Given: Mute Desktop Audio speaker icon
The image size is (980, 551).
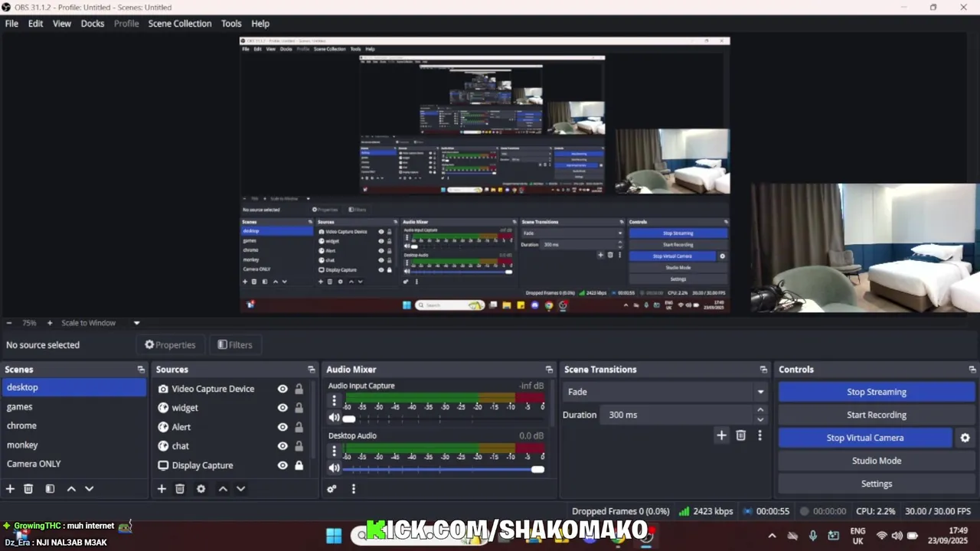Looking at the screenshot, I should tap(334, 468).
